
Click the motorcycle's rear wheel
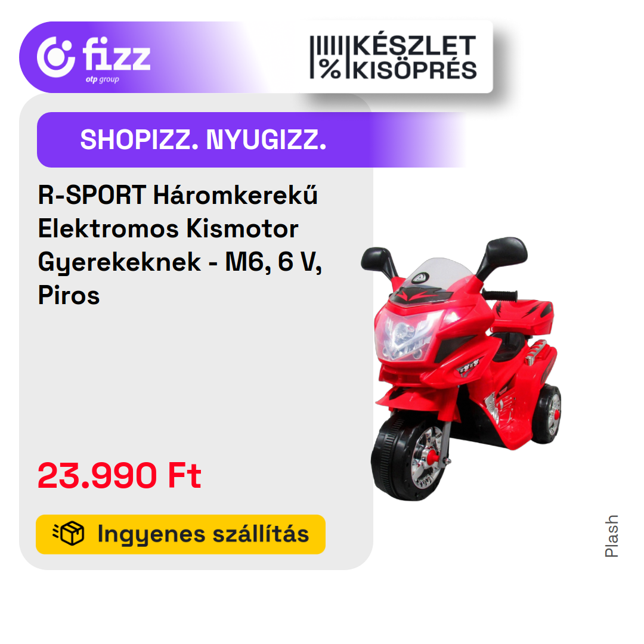547,414
